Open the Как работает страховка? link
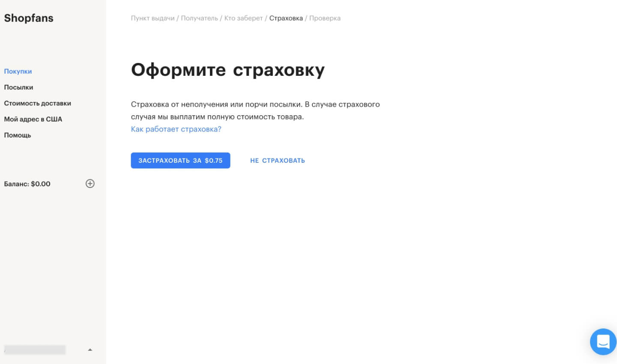Image resolution: width=617 pixels, height=364 pixels. pyautogui.click(x=176, y=129)
